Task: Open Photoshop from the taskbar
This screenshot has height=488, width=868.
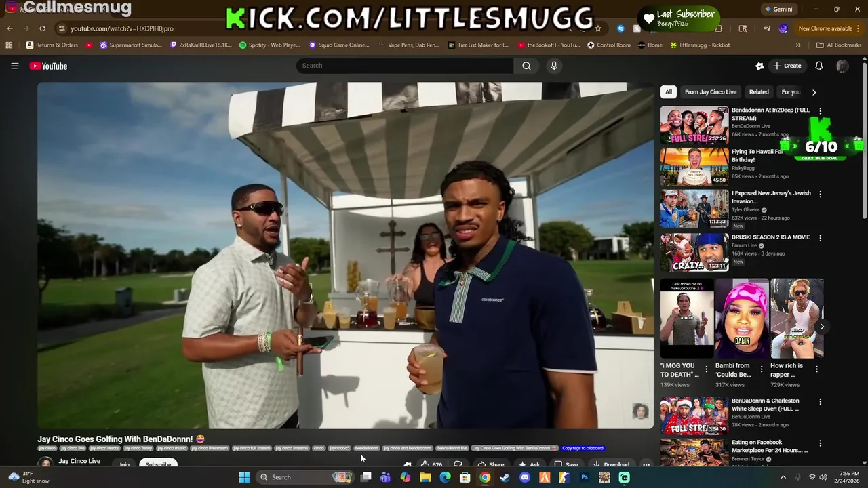Action: point(584,477)
